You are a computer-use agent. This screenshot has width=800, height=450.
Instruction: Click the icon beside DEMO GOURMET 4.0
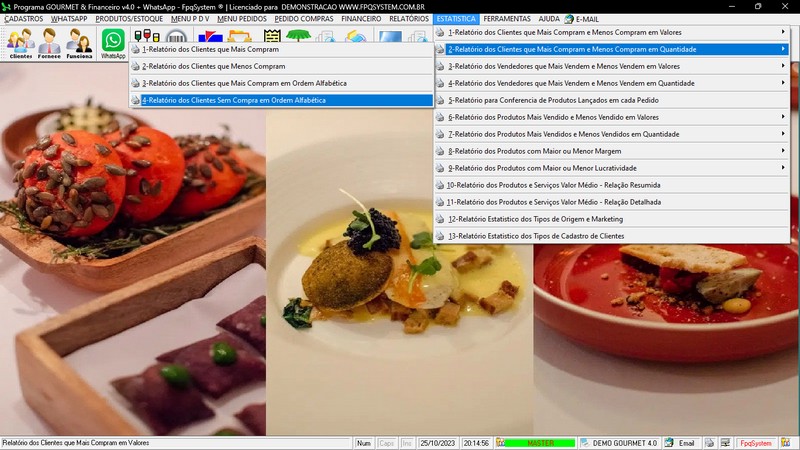tap(585, 443)
